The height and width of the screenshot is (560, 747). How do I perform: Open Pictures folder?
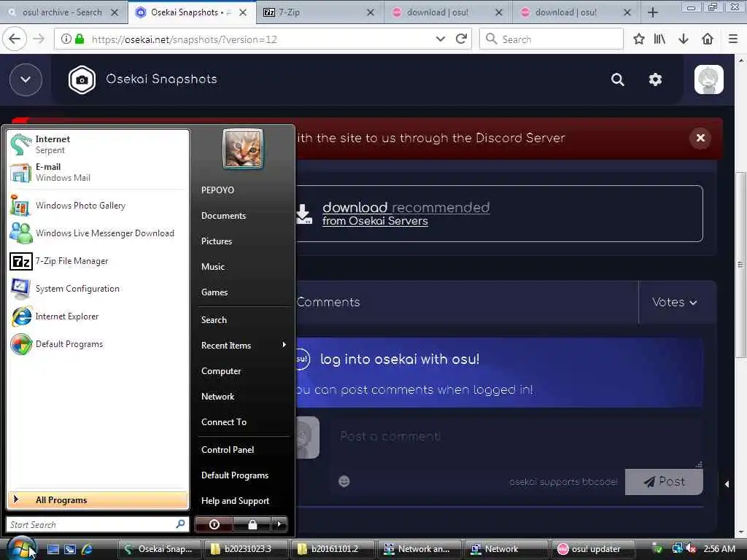(x=243, y=241)
